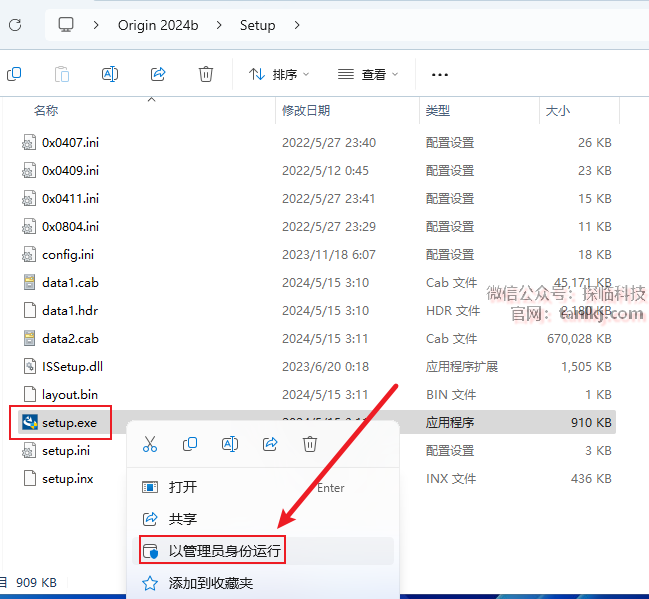This screenshot has height=599, width=649.
Task: Select the 0x0411.ini file icon
Action: (x=29, y=199)
